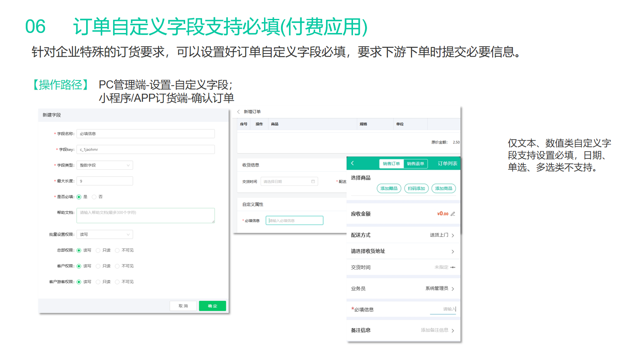Click the 序号 column header
Image resolution: width=644 pixels, height=362 pixels.
pyautogui.click(x=244, y=124)
